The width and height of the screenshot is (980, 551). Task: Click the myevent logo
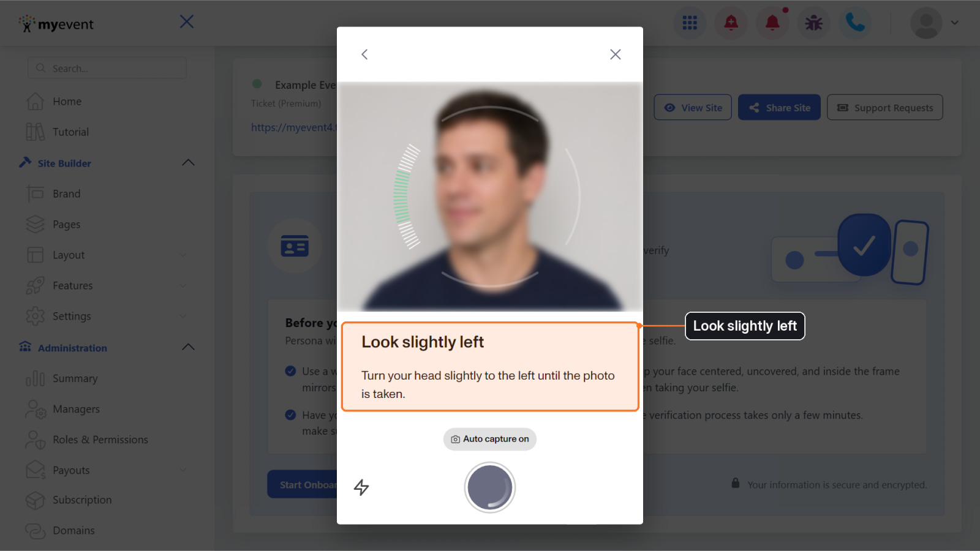point(56,24)
